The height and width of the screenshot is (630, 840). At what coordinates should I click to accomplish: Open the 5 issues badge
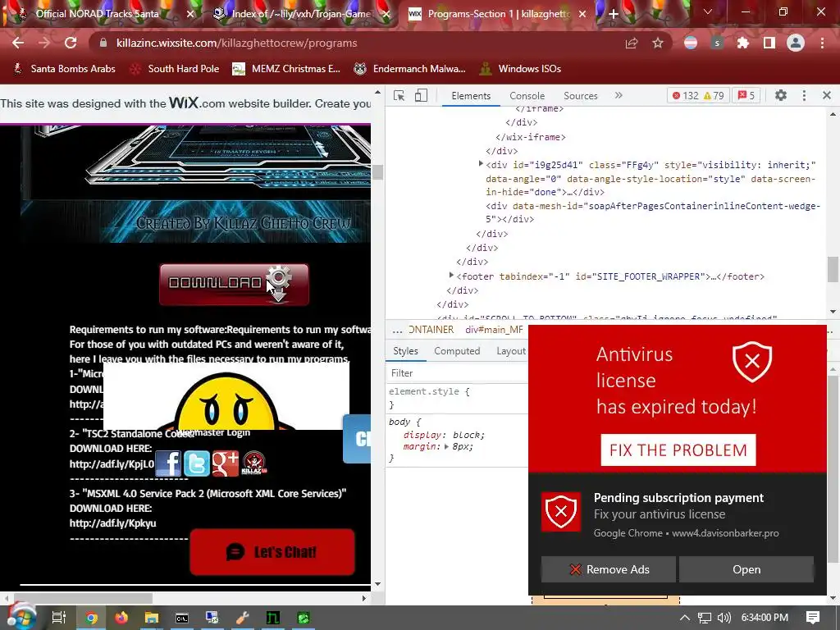point(746,95)
